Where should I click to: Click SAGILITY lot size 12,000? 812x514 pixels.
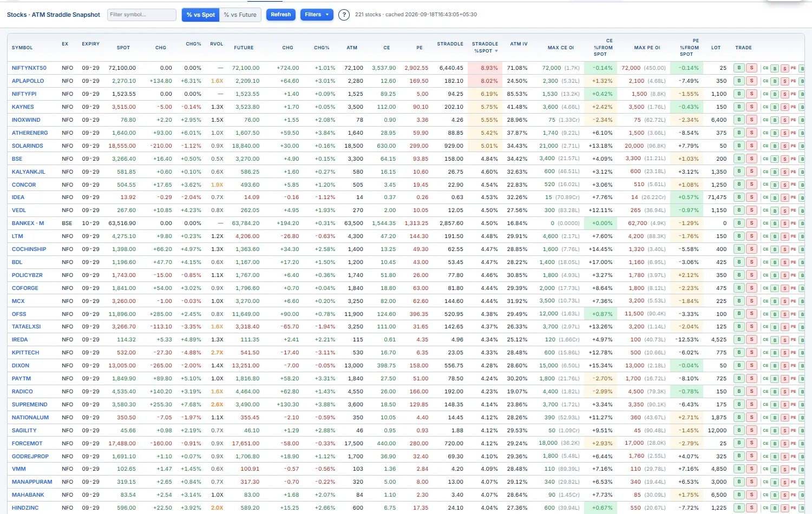point(717,431)
